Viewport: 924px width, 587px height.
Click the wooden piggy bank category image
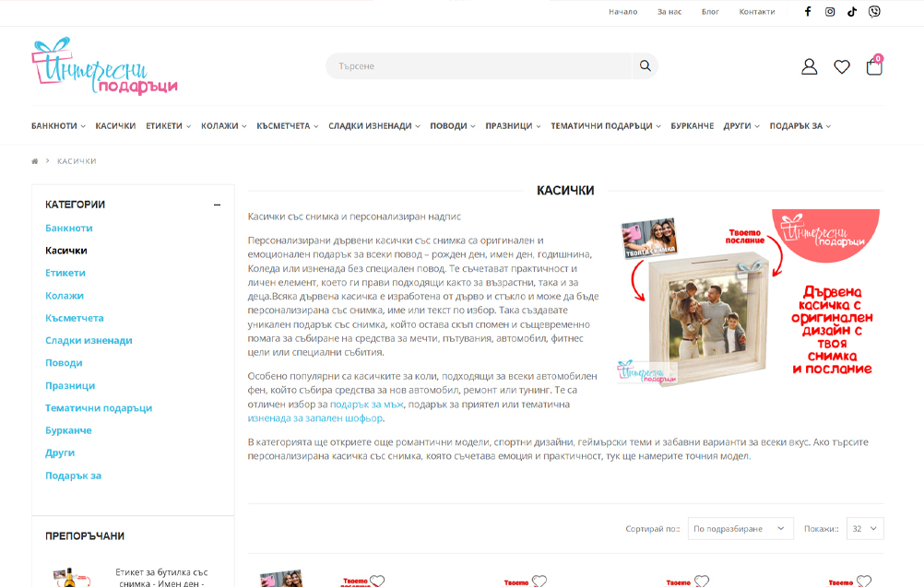[x=749, y=298]
